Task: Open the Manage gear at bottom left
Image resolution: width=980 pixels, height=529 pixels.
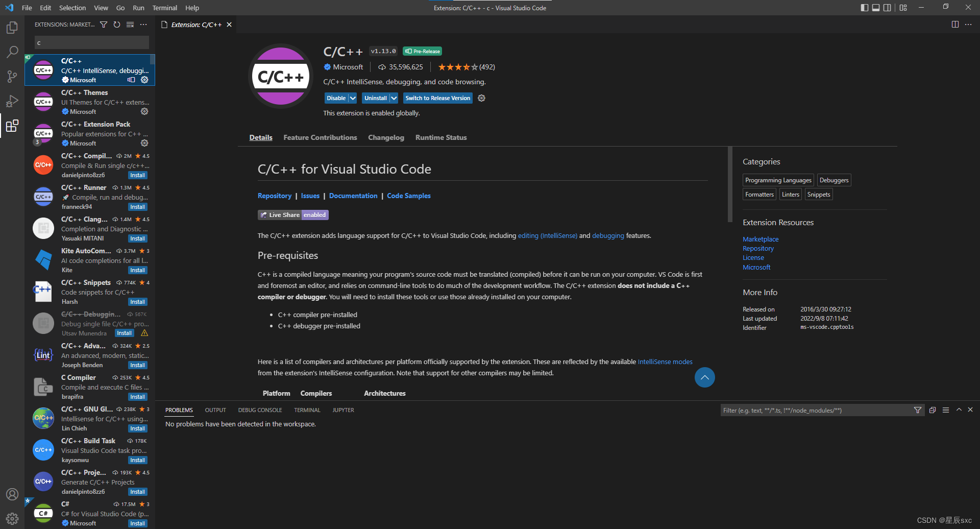Action: tap(12, 519)
